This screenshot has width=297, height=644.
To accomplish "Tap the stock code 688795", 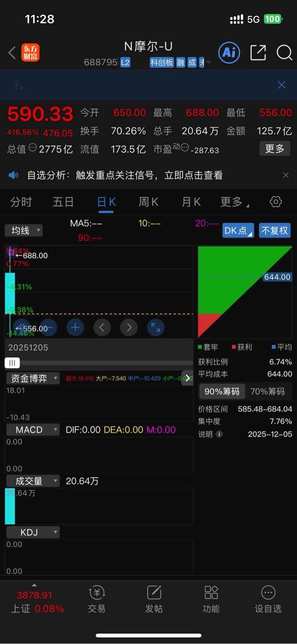I will pyautogui.click(x=101, y=62).
